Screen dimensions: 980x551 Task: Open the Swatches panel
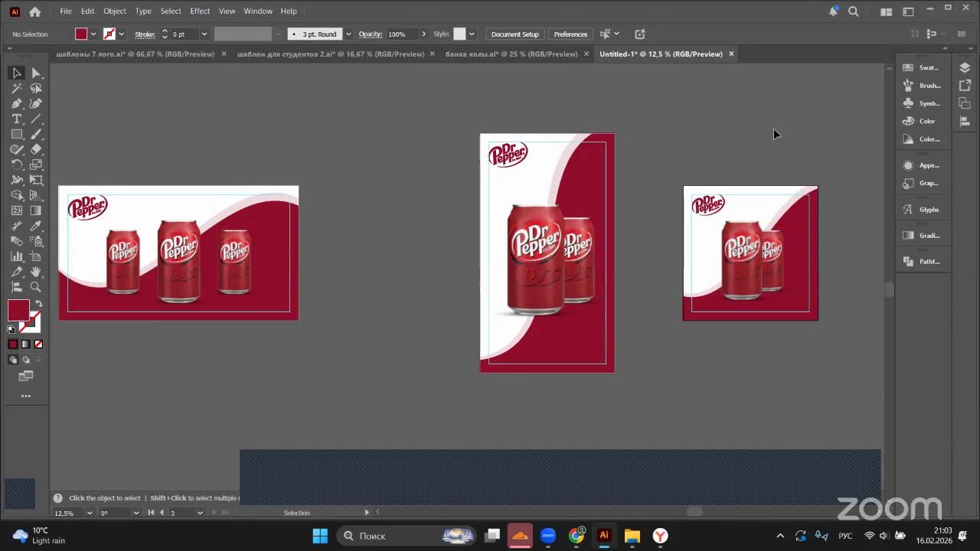coord(922,67)
